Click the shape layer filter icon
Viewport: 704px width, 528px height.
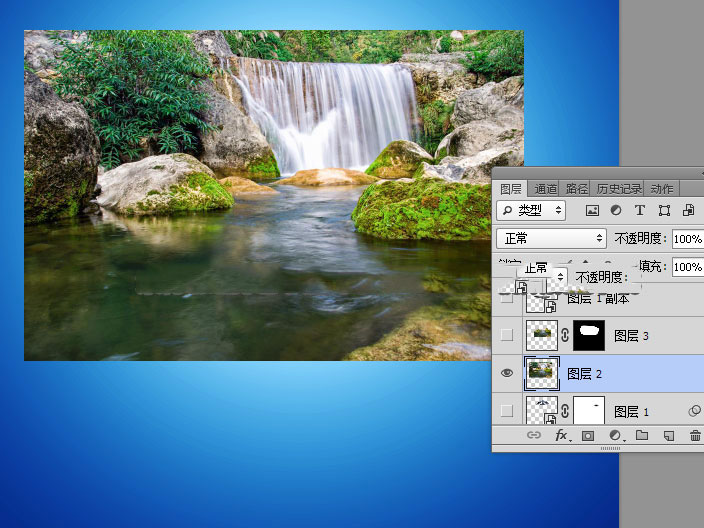tap(664, 211)
